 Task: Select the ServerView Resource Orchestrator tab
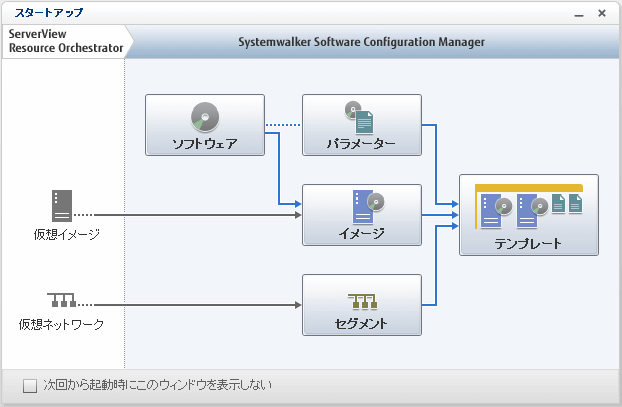coord(66,41)
